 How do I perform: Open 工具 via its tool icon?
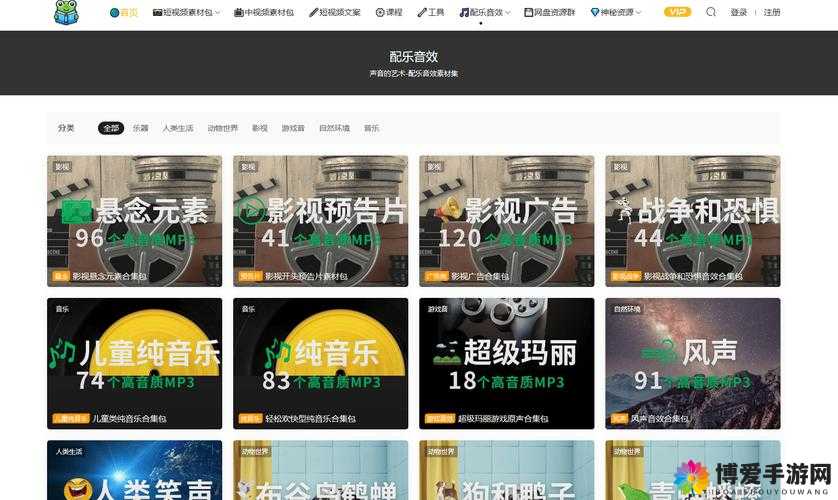[422, 12]
